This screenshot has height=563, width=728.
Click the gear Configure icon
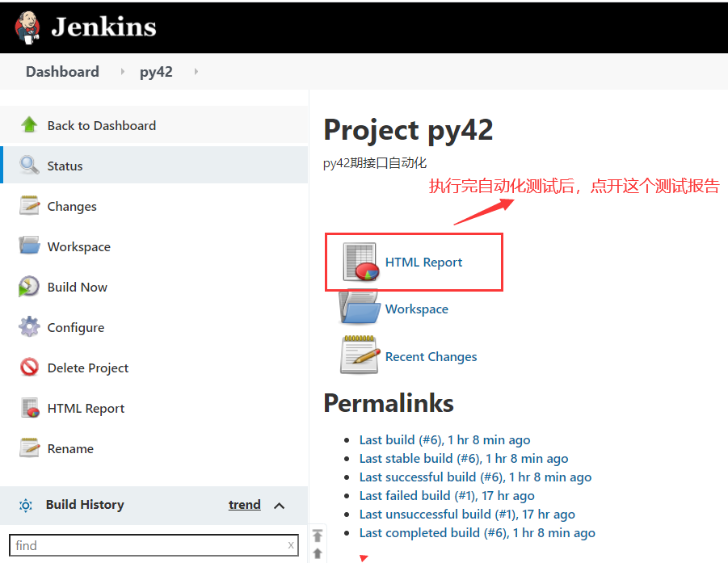29,327
